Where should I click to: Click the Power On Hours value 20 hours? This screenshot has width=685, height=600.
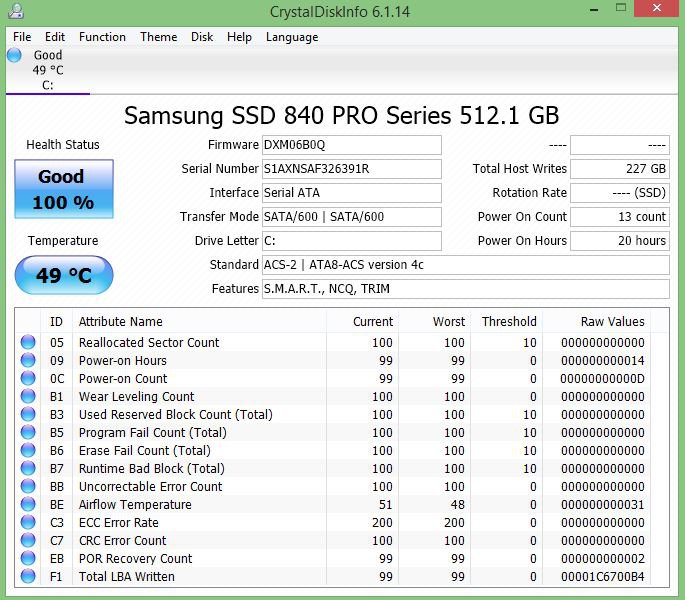pyautogui.click(x=620, y=241)
